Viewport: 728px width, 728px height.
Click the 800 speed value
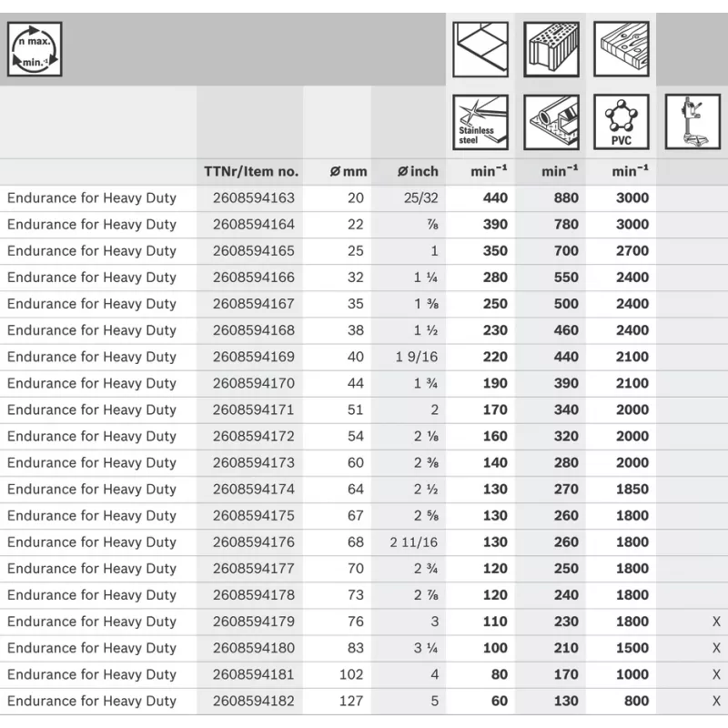click(x=636, y=701)
